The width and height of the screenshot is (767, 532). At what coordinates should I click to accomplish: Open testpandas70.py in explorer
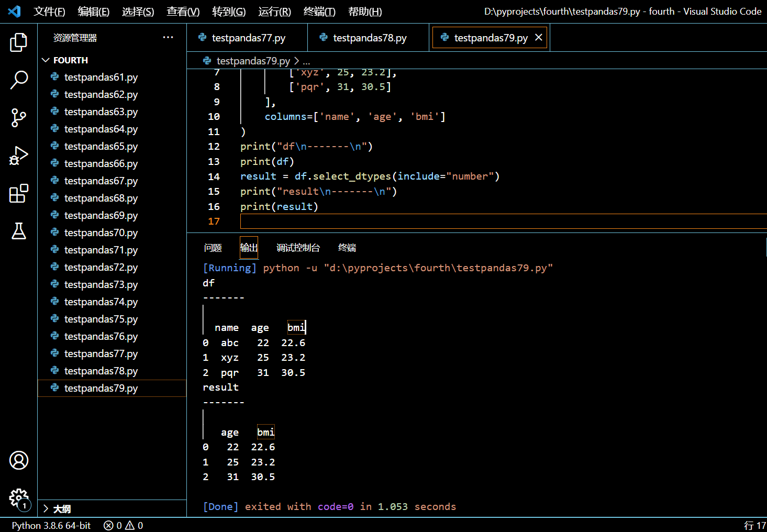point(112,232)
